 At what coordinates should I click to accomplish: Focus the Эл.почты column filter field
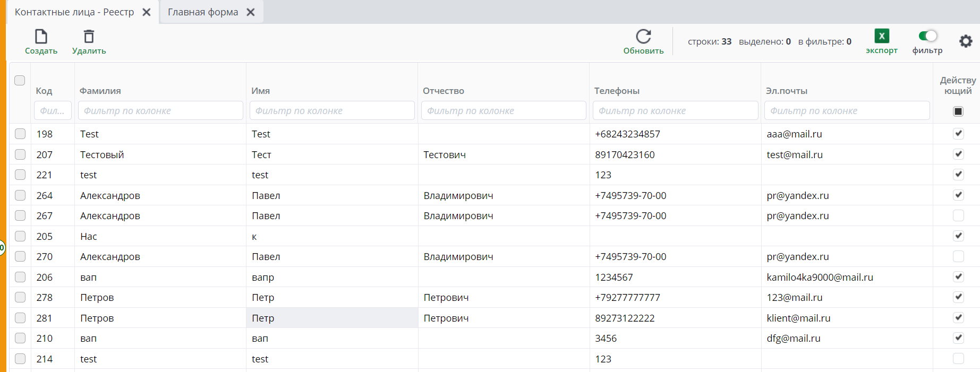(x=847, y=111)
